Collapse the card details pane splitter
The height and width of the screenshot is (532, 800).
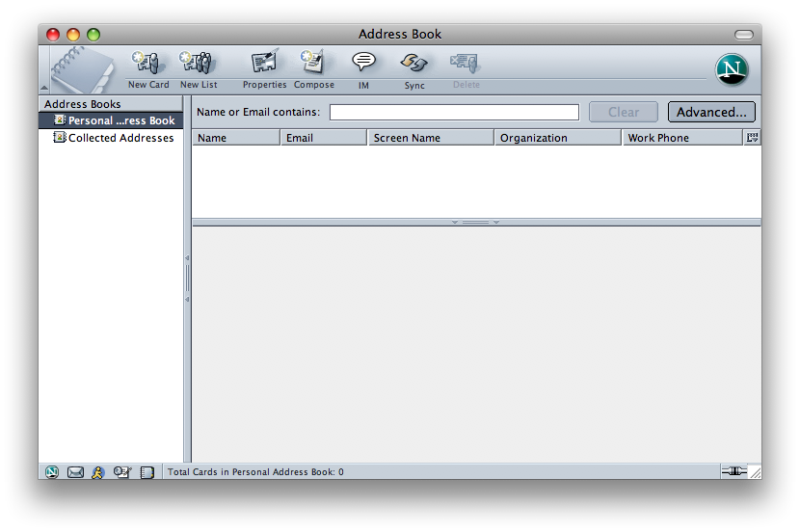click(476, 223)
